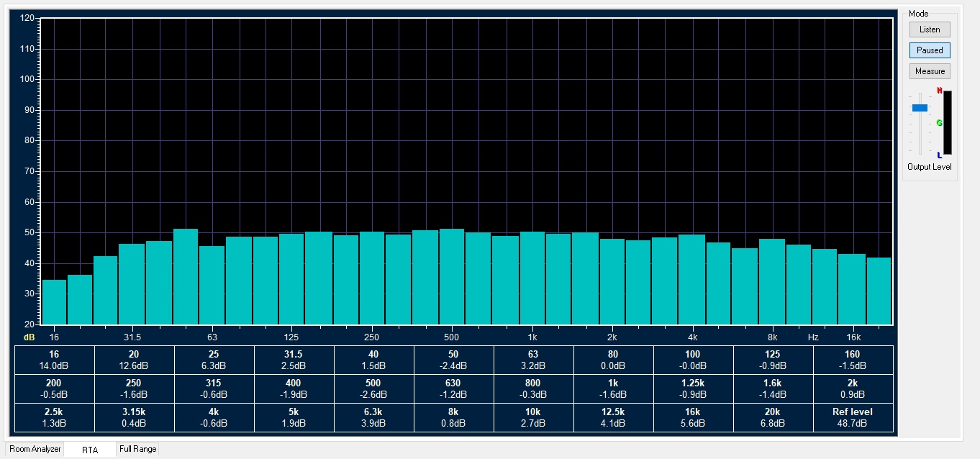Click the 2k 0.9dB cell
The height and width of the screenshot is (459, 980).
coord(853,388)
